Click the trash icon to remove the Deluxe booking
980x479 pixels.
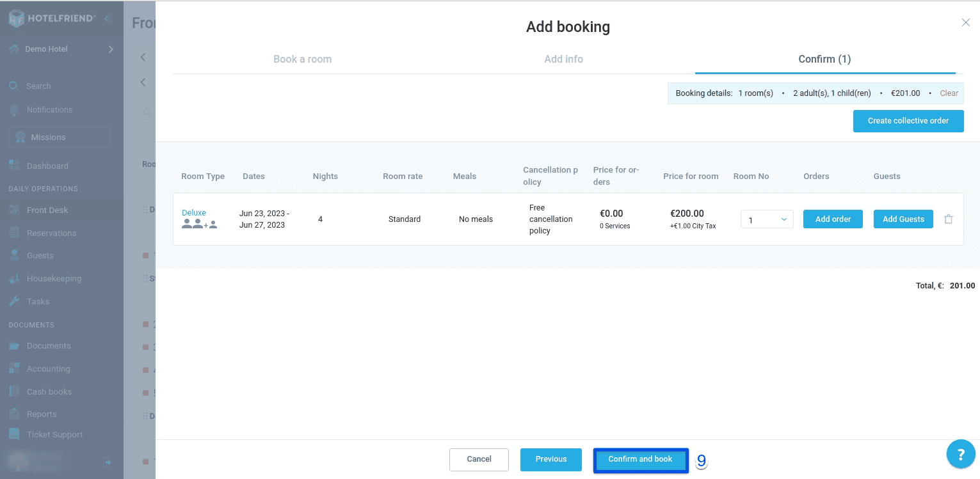948,219
